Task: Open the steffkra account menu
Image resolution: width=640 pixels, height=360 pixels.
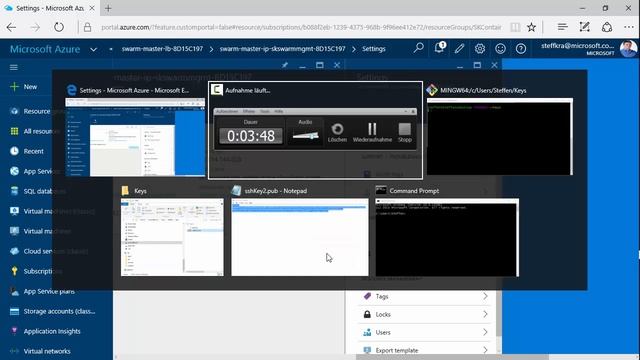Action: (x=588, y=49)
